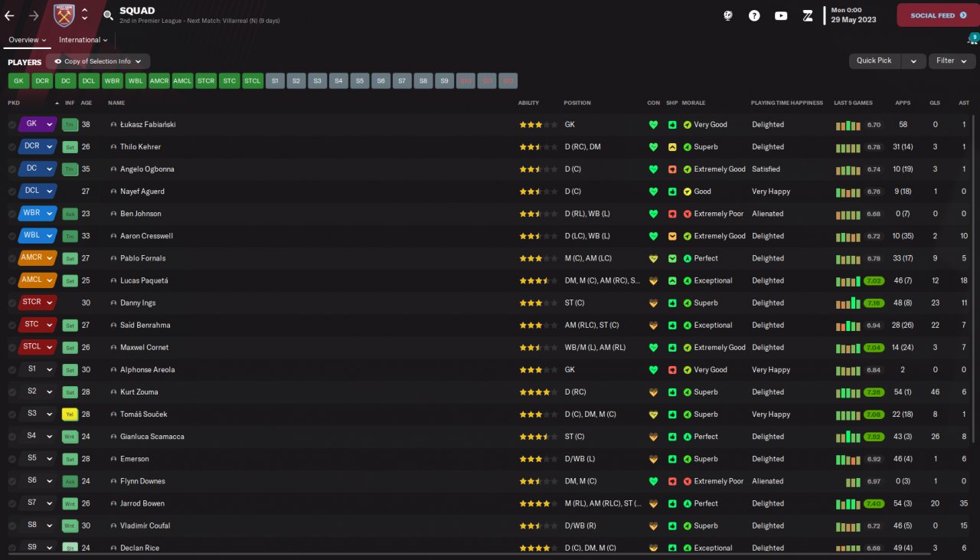Open the help question mark icon

(754, 15)
